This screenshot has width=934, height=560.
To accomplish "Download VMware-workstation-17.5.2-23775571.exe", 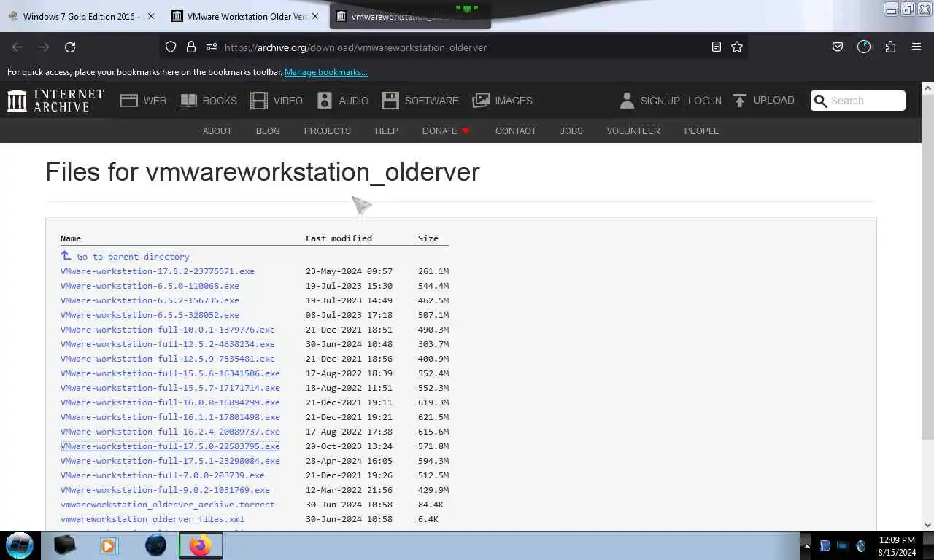I will coord(158,271).
